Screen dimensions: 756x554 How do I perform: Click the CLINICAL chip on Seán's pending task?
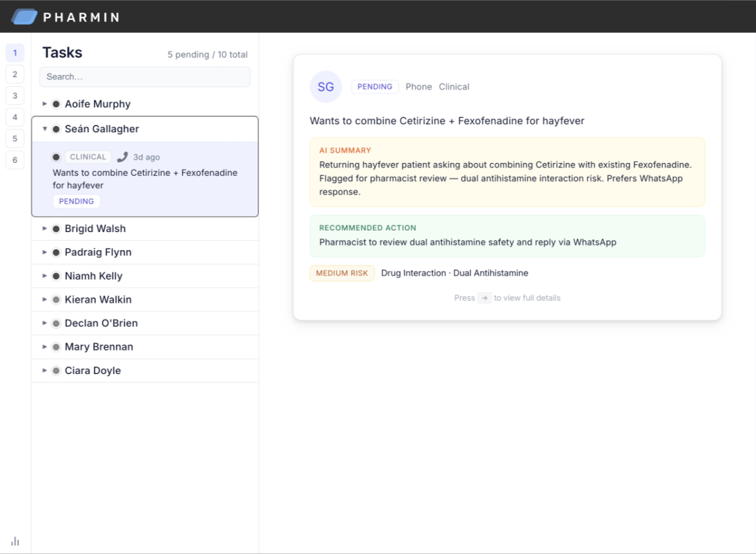88,157
